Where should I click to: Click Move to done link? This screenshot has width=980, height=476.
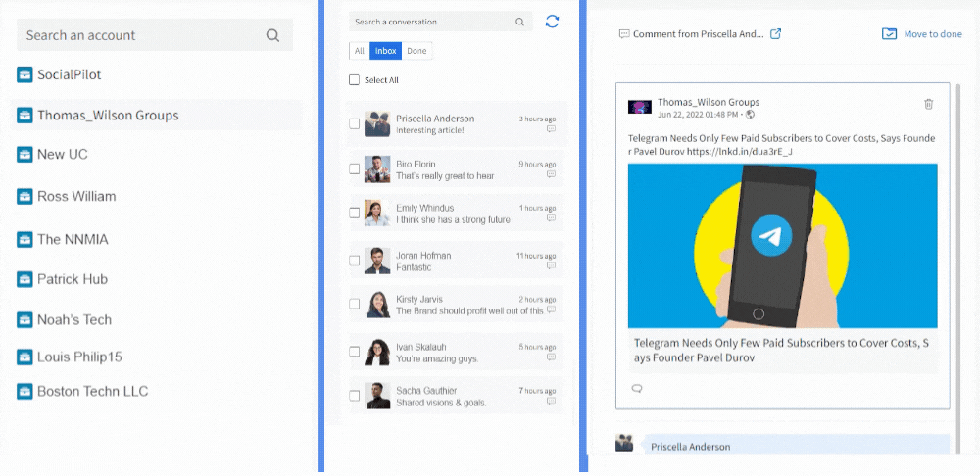(932, 34)
